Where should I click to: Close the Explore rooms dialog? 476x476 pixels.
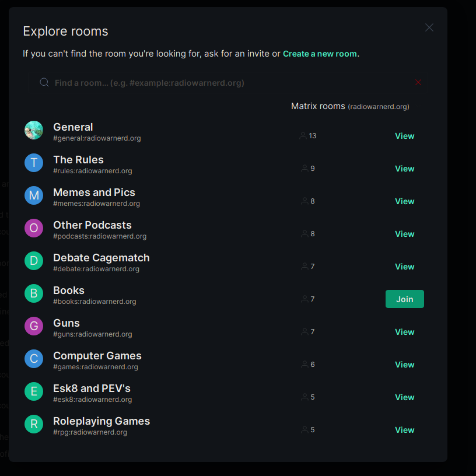[x=429, y=27]
